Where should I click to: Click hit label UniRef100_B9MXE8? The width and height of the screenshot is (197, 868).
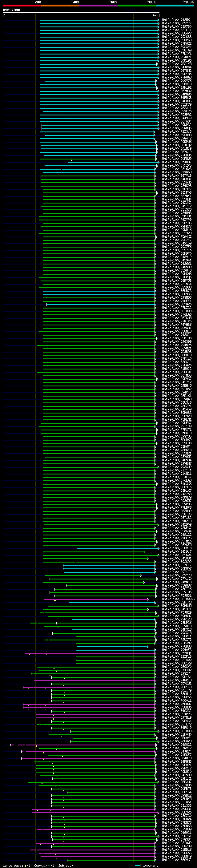[x=176, y=84]
